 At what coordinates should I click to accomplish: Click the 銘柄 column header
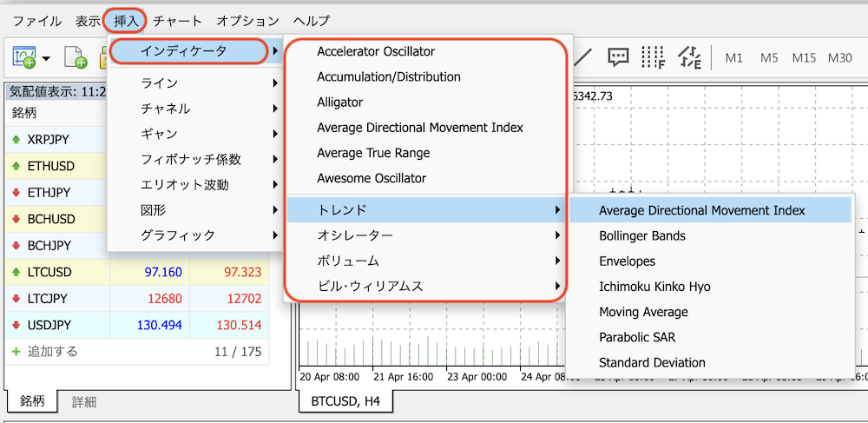23,114
